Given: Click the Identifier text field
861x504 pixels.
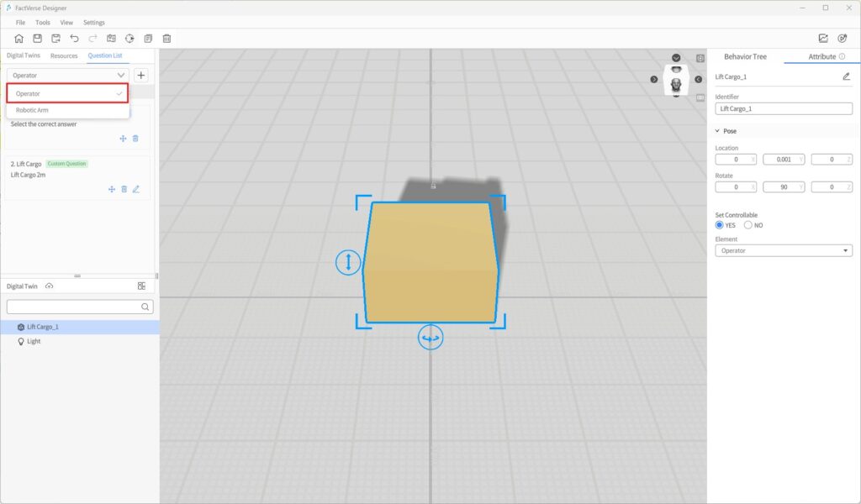Looking at the screenshot, I should pyautogui.click(x=784, y=108).
